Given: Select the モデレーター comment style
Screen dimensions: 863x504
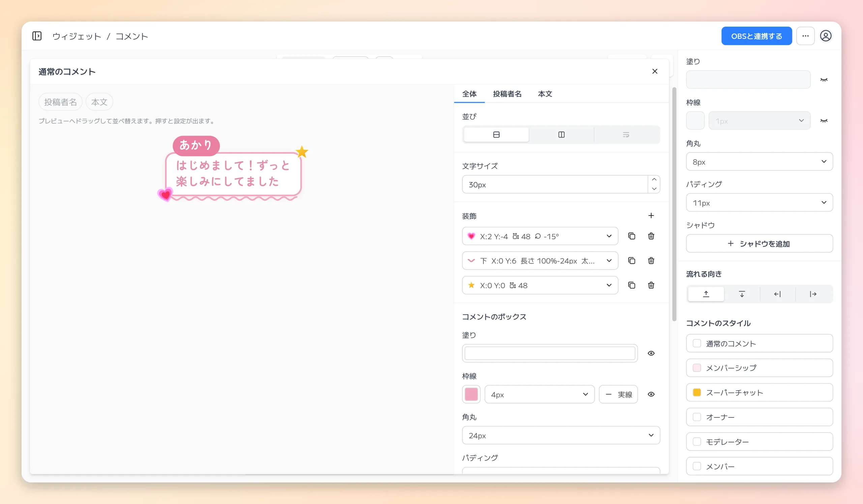Looking at the screenshot, I should click(759, 442).
